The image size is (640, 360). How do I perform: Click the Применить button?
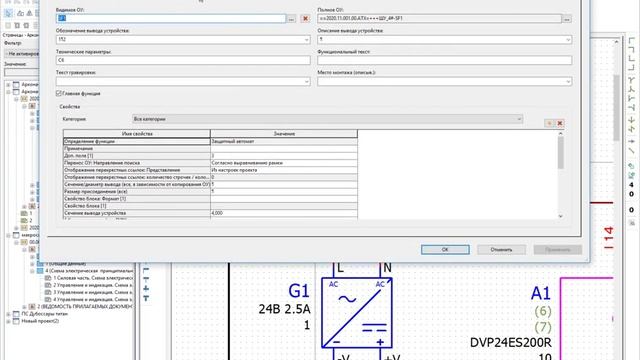(558, 249)
